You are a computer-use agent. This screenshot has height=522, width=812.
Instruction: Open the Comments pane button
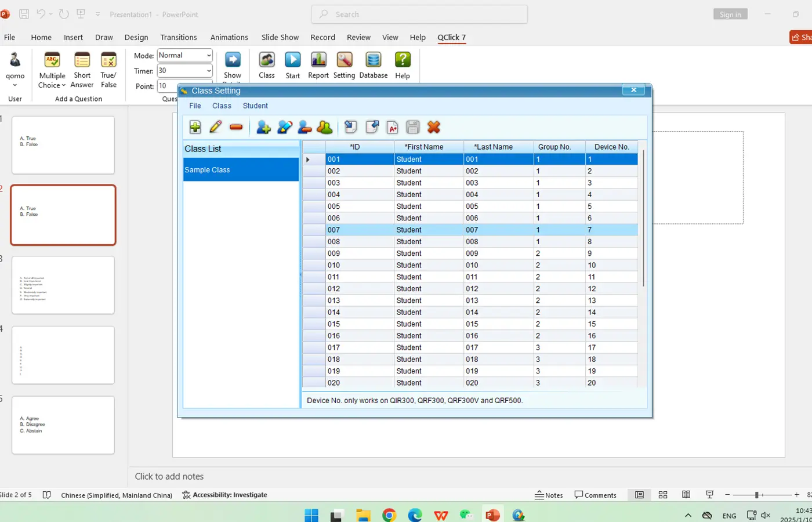pos(595,495)
